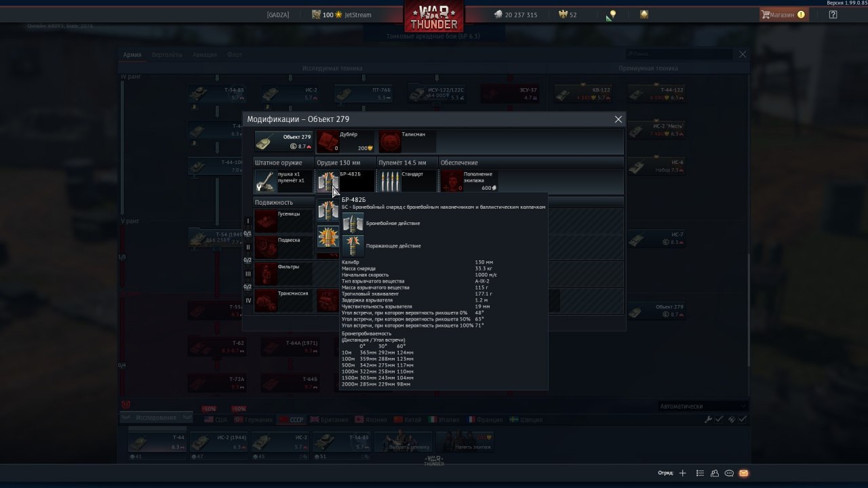Open the squad list icon at bottom right
Screen dimensions: 868x488
[x=701, y=473]
